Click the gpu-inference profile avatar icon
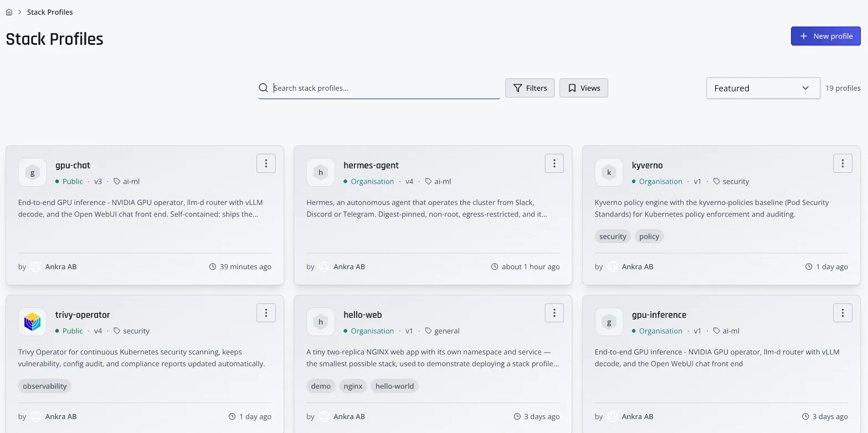 pyautogui.click(x=609, y=322)
